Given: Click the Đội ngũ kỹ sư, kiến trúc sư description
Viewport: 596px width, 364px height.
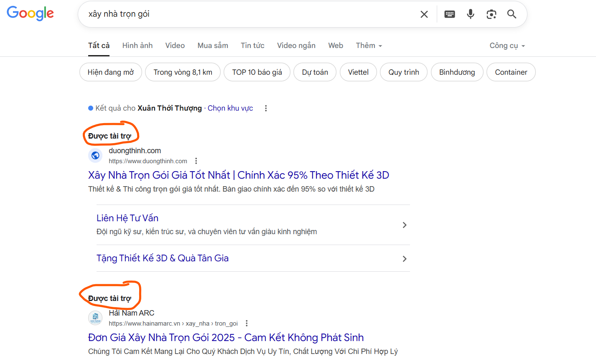Looking at the screenshot, I should coord(206,232).
